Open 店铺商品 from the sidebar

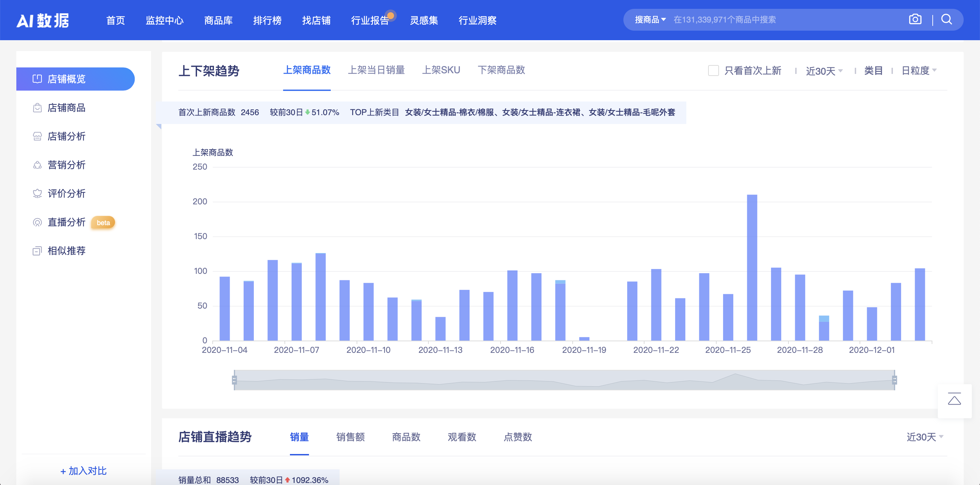67,108
